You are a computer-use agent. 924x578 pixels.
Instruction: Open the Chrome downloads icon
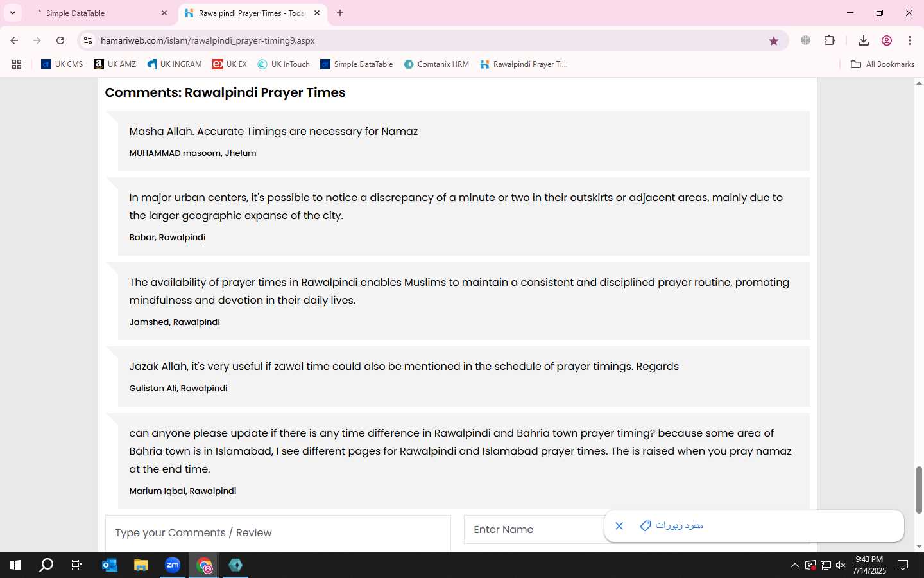click(x=864, y=40)
